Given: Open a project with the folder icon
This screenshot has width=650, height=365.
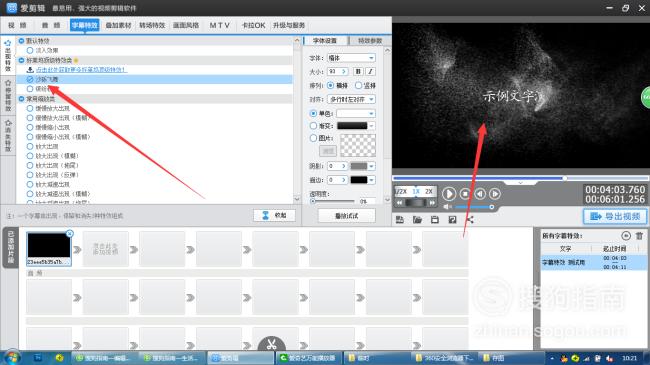Looking at the screenshot, I should pyautogui.click(x=417, y=219).
